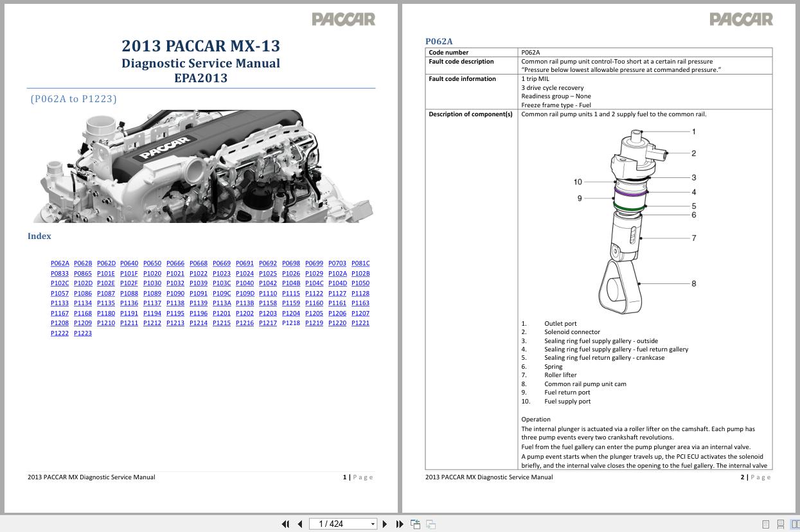Navigate to code P1221

[x=360, y=323]
